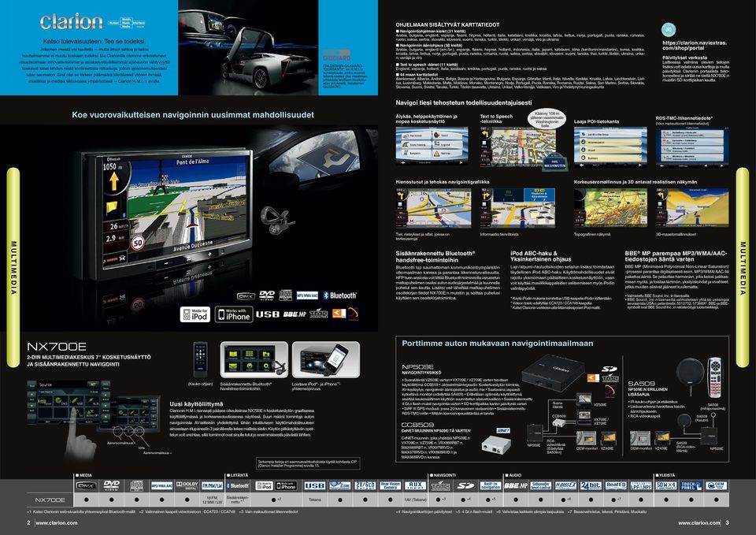
Task: Click the SD card icon in the feature table
Action: pos(465,486)
